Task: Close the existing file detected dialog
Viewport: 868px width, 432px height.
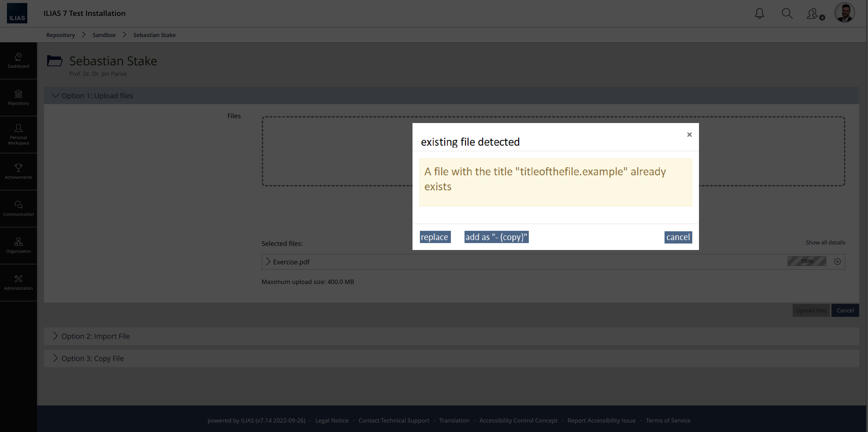Action: click(689, 135)
